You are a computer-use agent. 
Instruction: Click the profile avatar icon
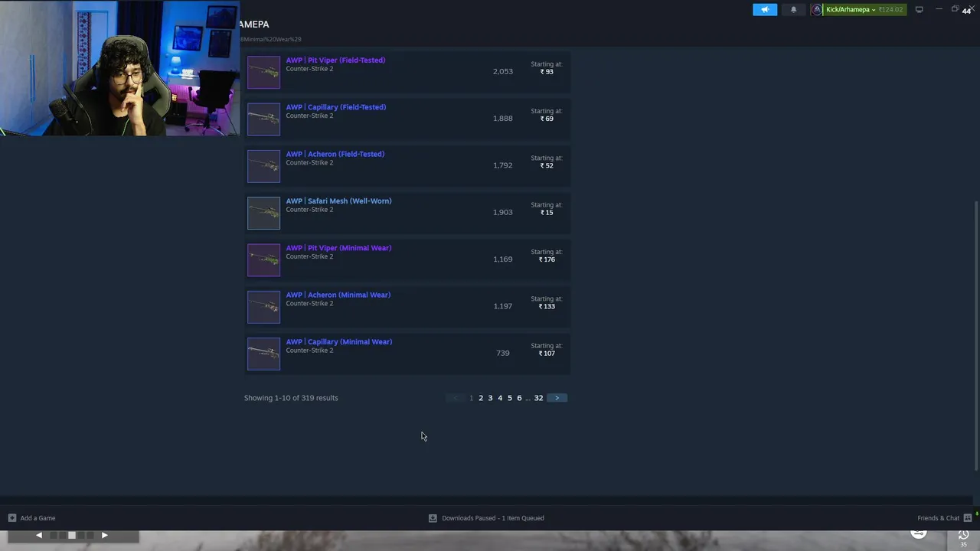(817, 9)
